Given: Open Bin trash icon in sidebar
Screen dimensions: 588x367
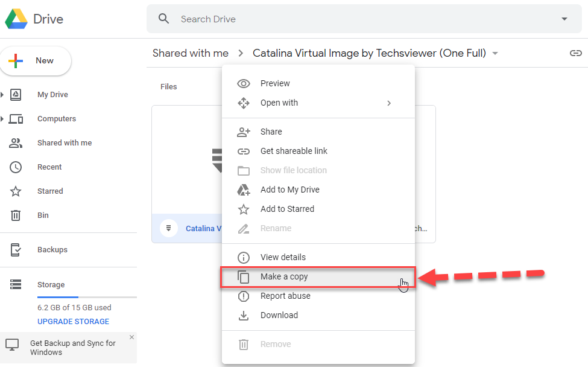Looking at the screenshot, I should [16, 215].
